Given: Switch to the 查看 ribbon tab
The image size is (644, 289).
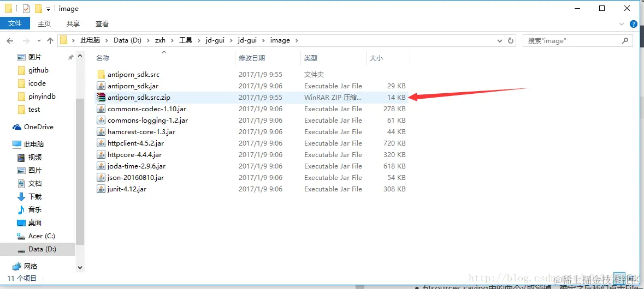Looking at the screenshot, I should pyautogui.click(x=102, y=23).
